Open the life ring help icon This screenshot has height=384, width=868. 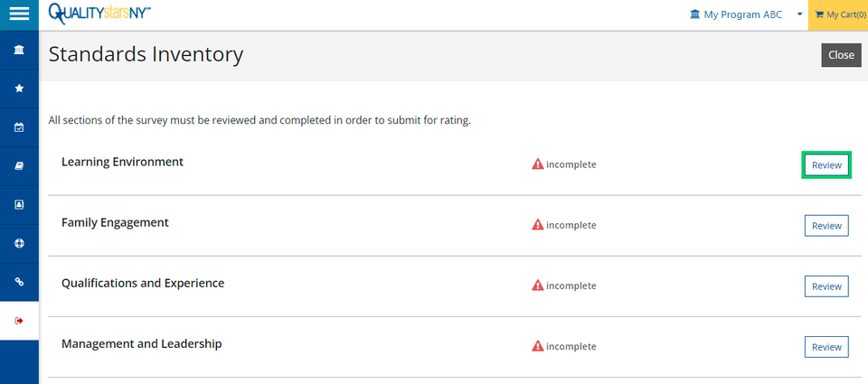click(x=19, y=243)
